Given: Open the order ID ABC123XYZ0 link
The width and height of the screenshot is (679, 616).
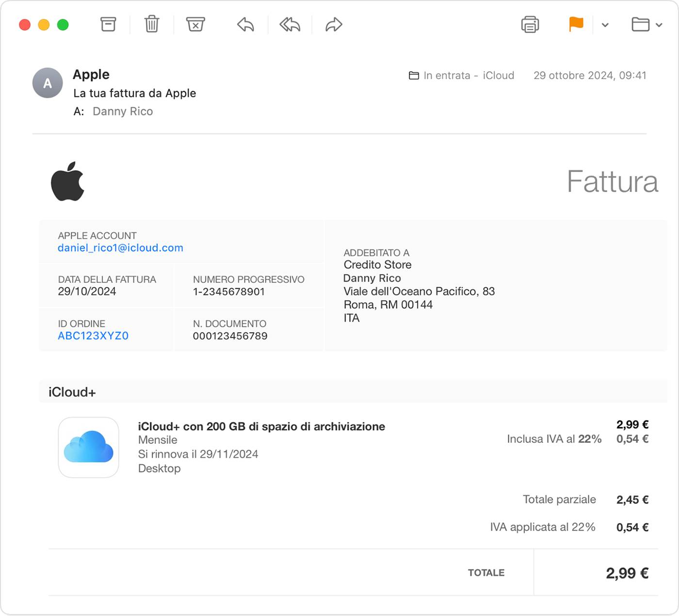Looking at the screenshot, I should pyautogui.click(x=93, y=335).
